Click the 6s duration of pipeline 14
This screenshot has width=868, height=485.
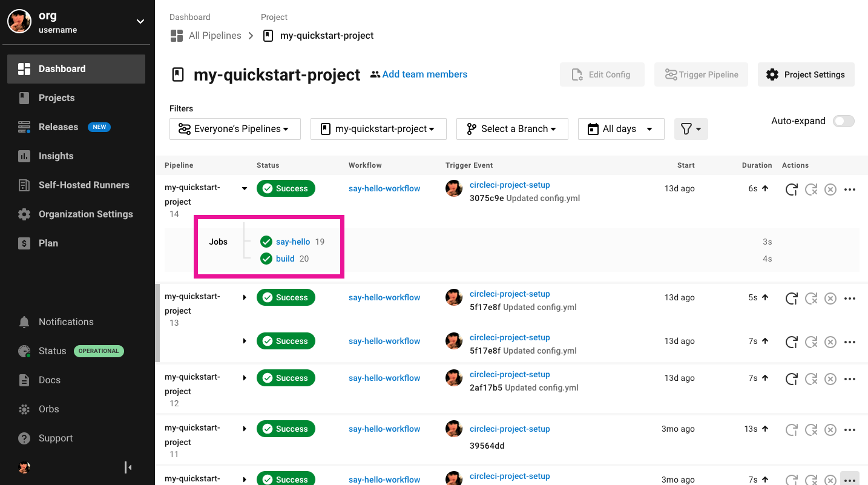coord(753,189)
